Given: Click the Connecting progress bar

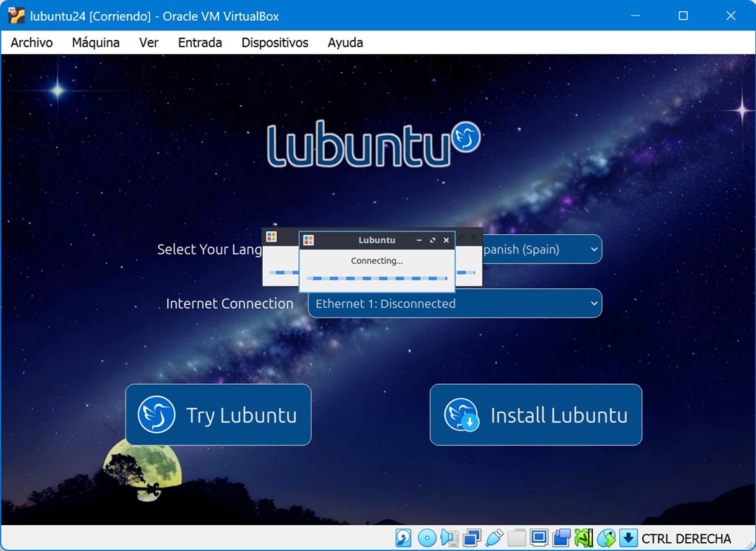Looking at the screenshot, I should click(x=377, y=278).
